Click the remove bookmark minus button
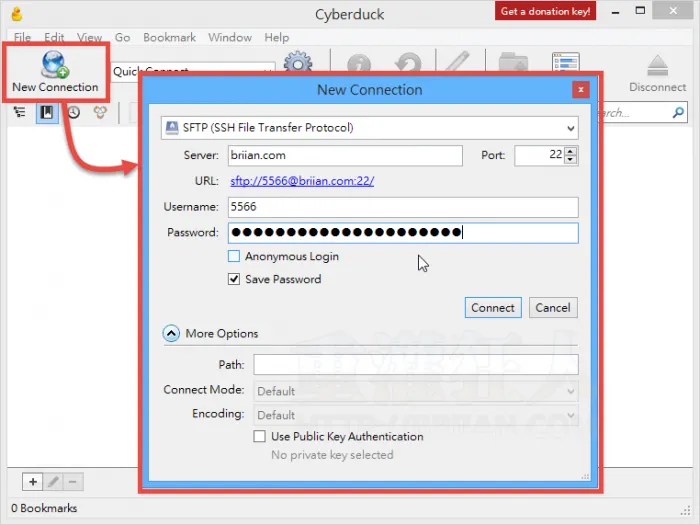 point(73,482)
